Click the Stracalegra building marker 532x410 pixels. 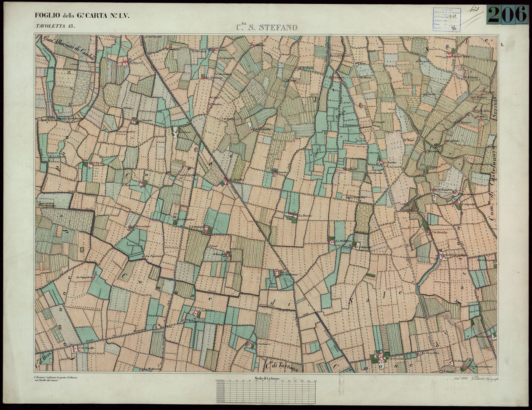click(130, 228)
